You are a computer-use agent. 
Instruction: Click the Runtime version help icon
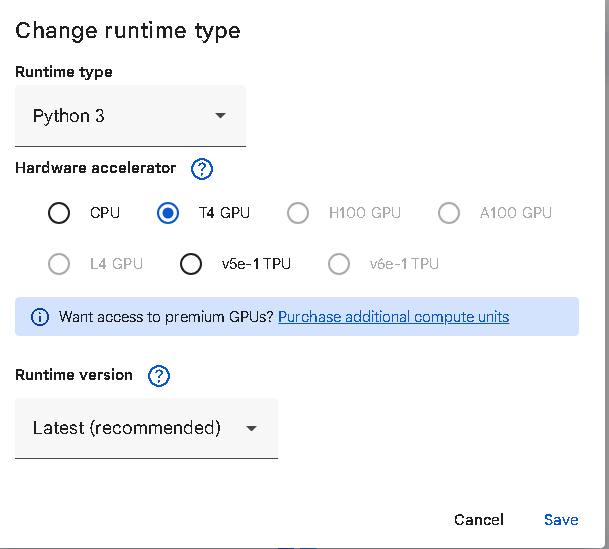(159, 376)
